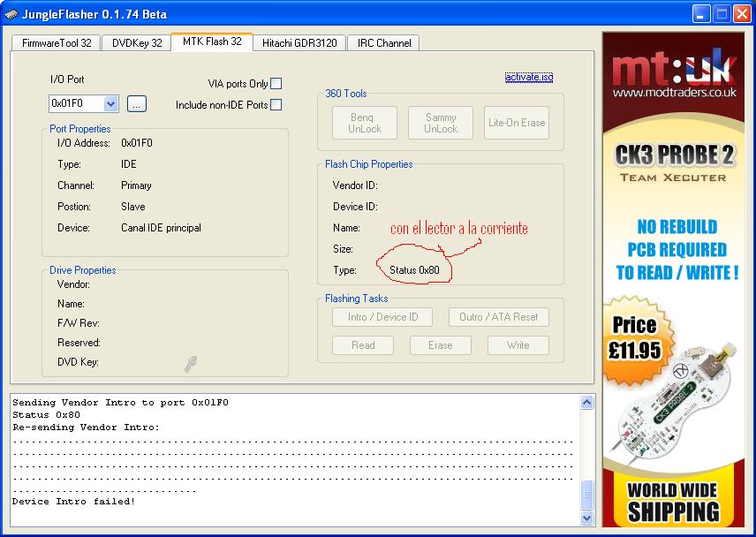Viewport: 756px width, 537px height.
Task: Click the Read flashing button
Action: pos(363,345)
